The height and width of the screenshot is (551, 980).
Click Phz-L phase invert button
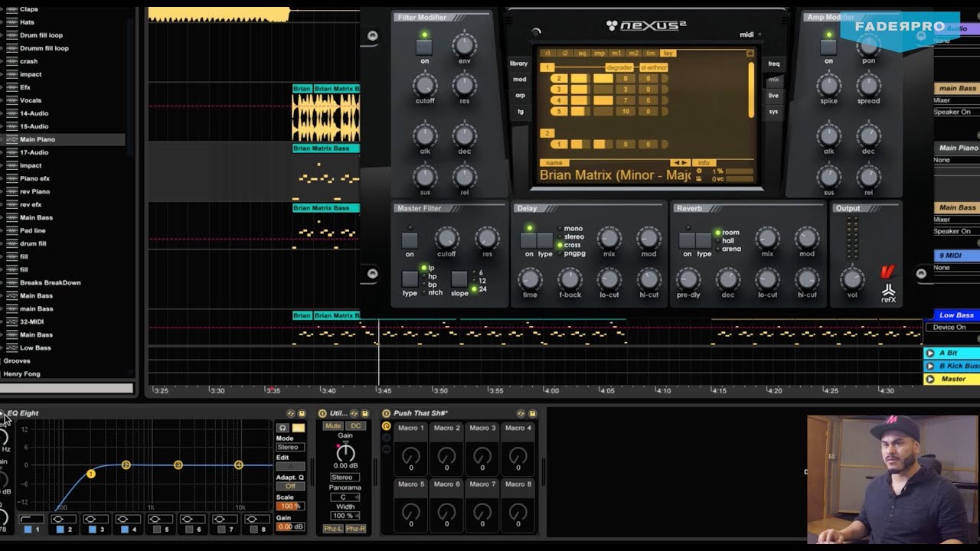point(333,529)
